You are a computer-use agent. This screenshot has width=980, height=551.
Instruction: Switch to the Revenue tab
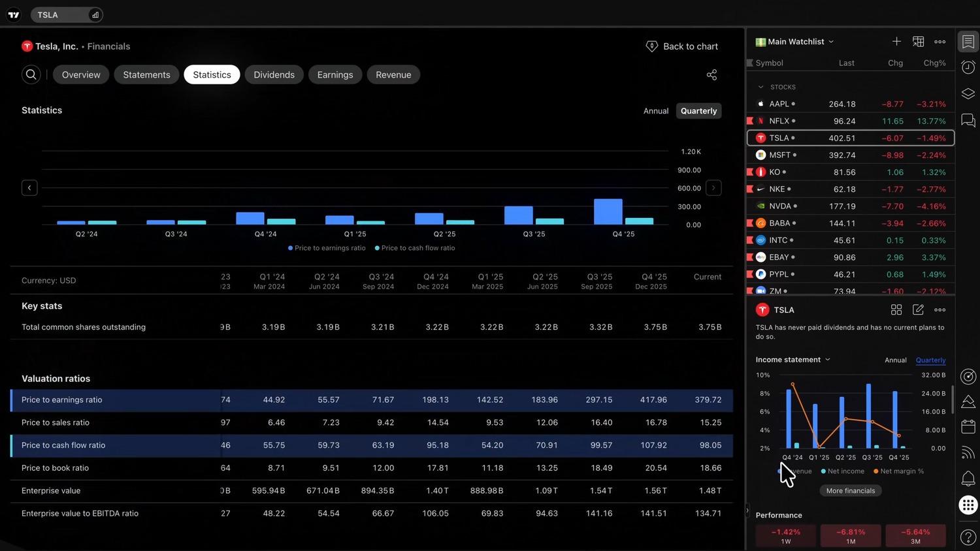(x=393, y=74)
